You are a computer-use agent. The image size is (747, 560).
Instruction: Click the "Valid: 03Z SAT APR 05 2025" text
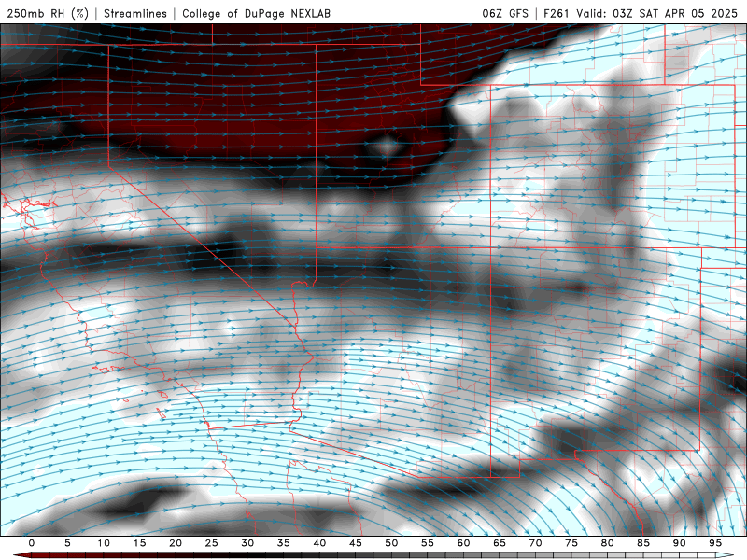point(657,13)
